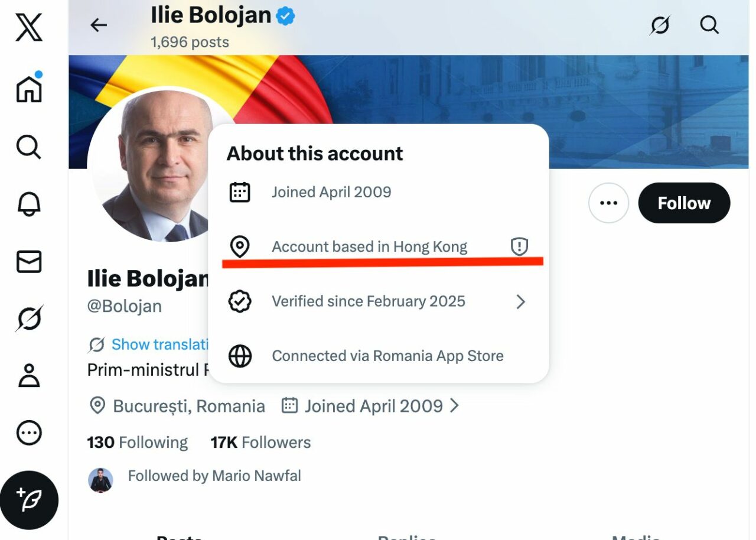Open Grok from the top-right icon

tap(660, 25)
